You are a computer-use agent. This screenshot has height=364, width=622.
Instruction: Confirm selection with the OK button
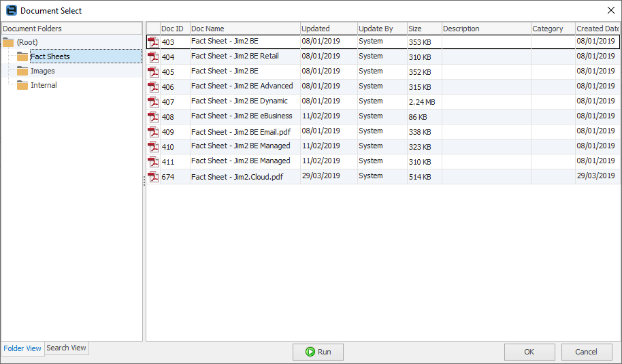[529, 352]
